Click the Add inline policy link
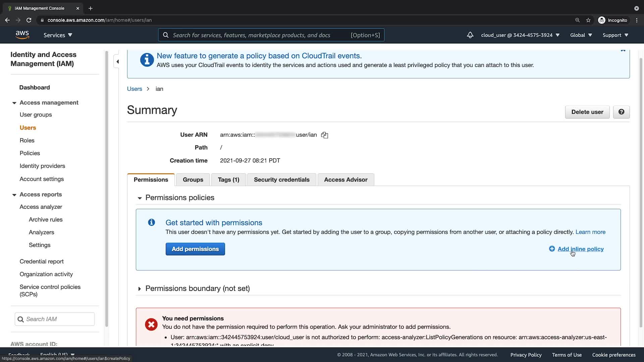Screen dimensions: 644x362 click(580, 249)
